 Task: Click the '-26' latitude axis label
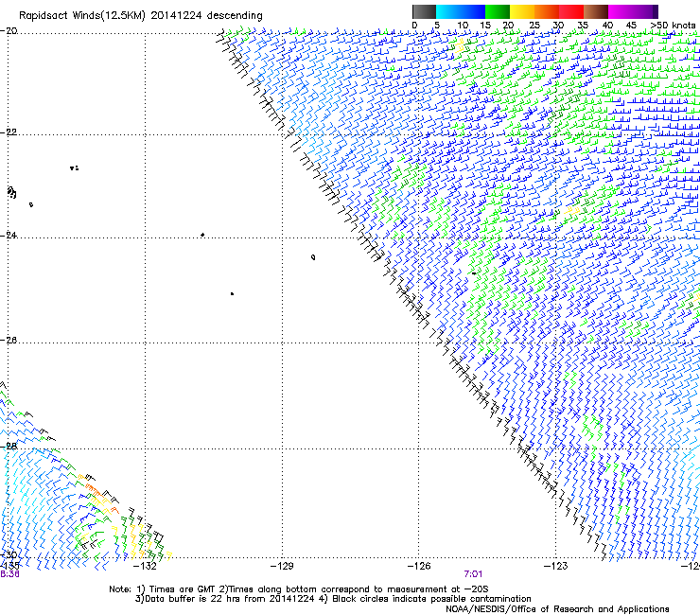tap(9, 340)
